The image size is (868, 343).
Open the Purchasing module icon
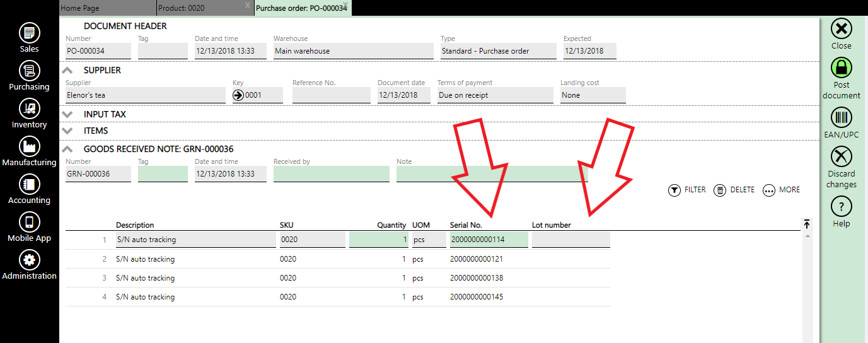tap(29, 71)
